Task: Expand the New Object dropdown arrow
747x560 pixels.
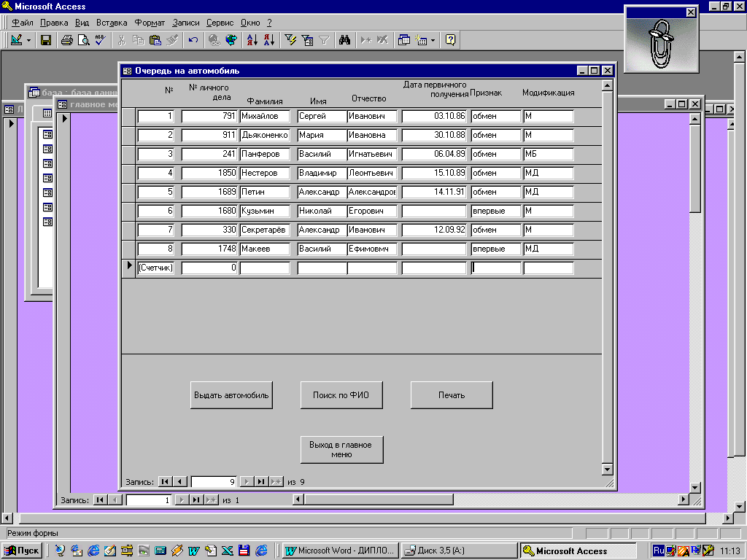Action: [433, 41]
